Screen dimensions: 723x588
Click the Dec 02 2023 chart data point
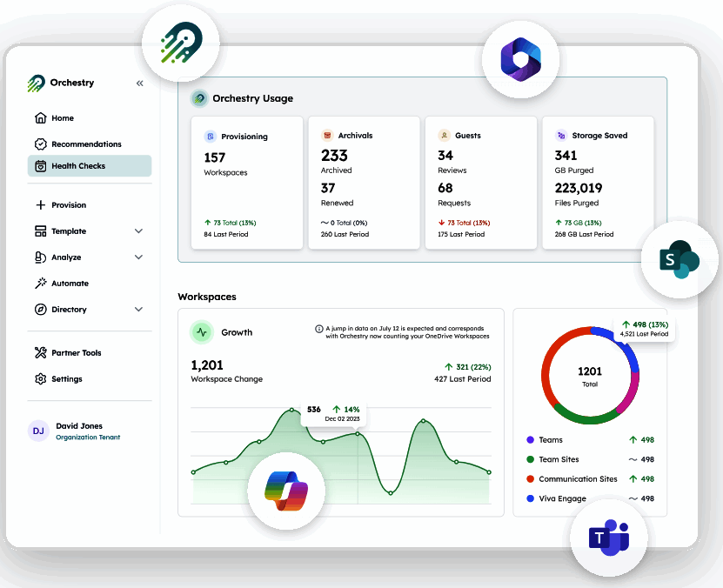(x=358, y=434)
